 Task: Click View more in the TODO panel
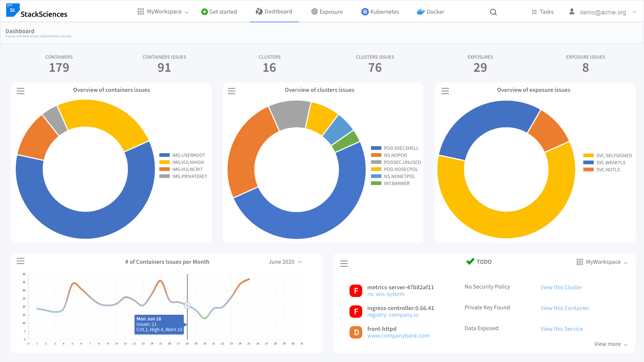click(x=610, y=344)
